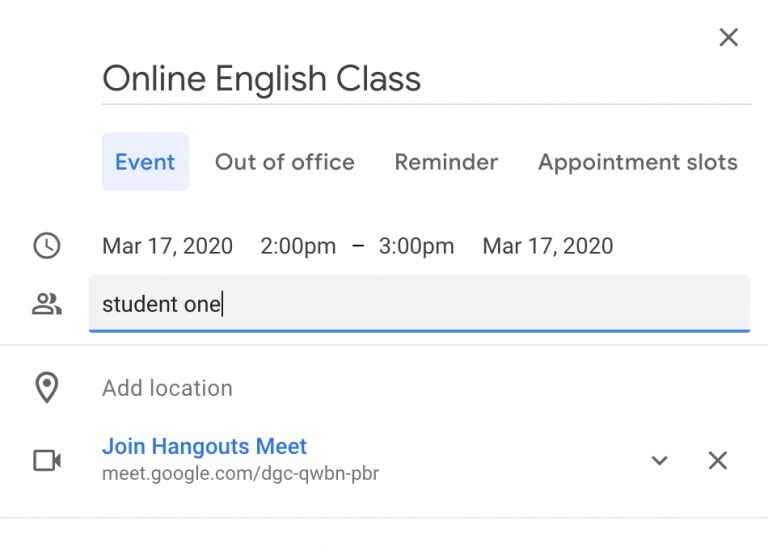
Task: Switch to the Reminder tab
Action: pyautogui.click(x=446, y=162)
